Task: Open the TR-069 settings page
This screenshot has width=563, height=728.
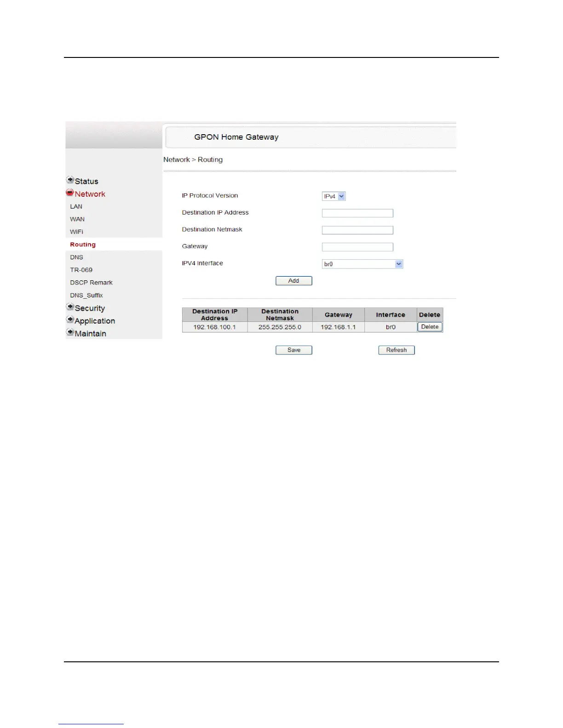Action: (x=81, y=270)
